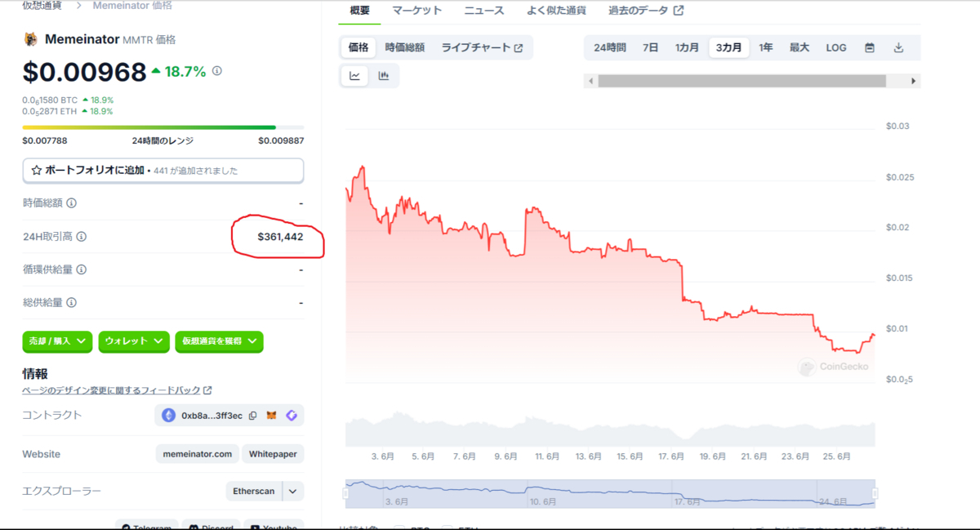Switch to the マーケット tab
This screenshot has height=530, width=980.
point(416,11)
